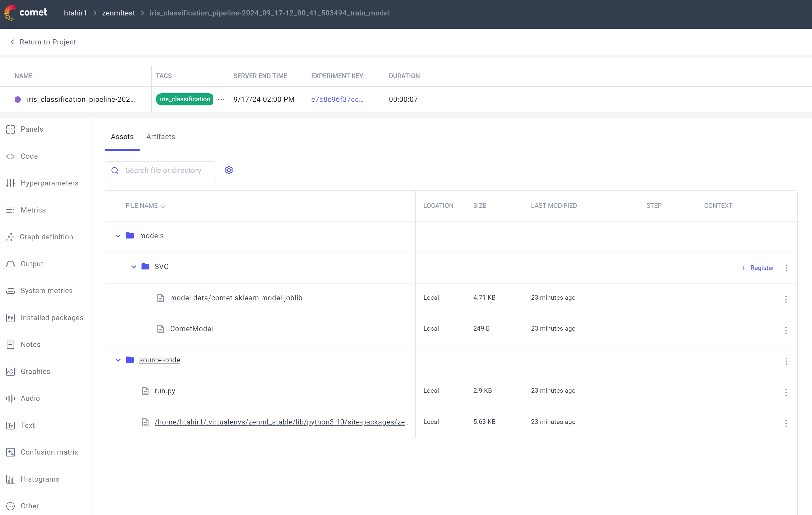This screenshot has width=812, height=515.
Task: Open the Panels sidebar icon
Action: pyautogui.click(x=10, y=129)
